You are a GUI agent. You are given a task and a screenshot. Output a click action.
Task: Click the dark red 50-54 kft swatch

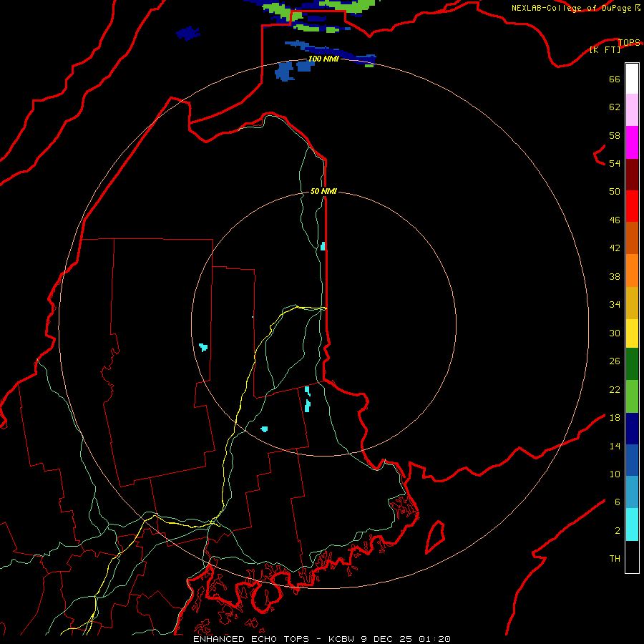(x=632, y=175)
